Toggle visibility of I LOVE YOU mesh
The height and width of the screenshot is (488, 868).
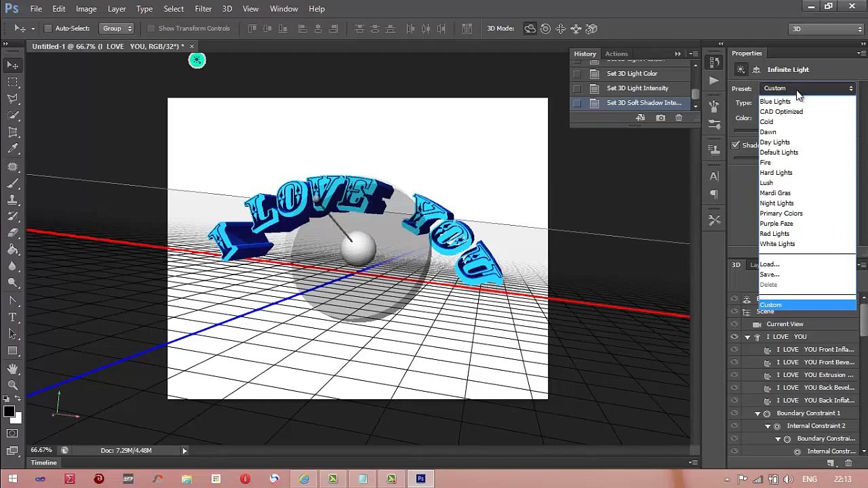click(x=734, y=337)
